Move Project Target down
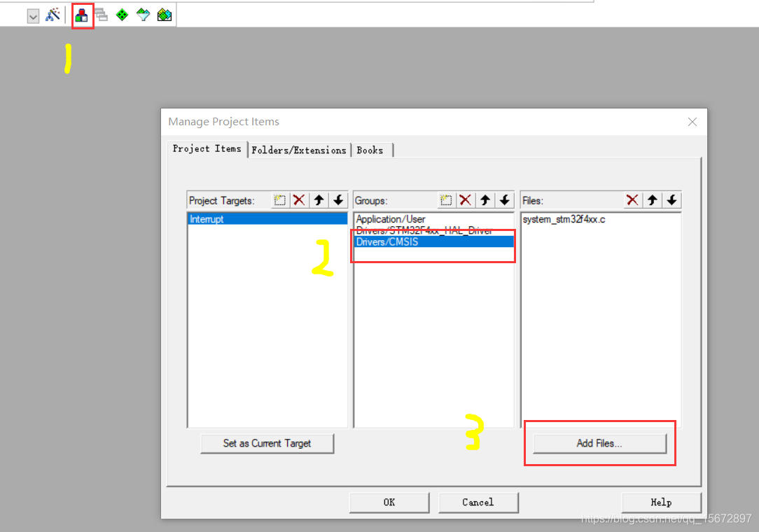Screen dimensions: 759x532 coord(338,200)
